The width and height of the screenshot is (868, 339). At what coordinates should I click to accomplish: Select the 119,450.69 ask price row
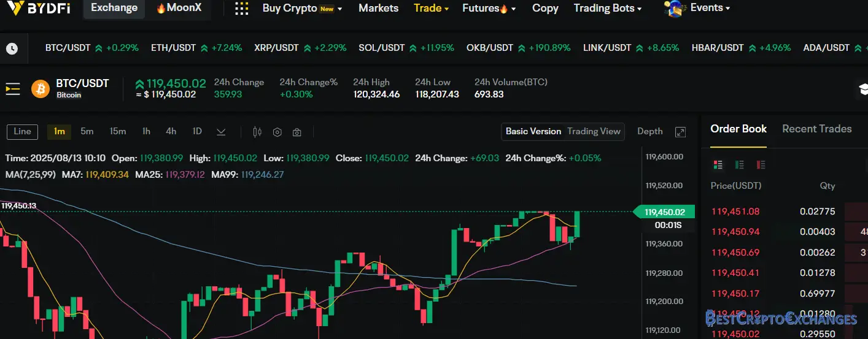(x=789, y=253)
